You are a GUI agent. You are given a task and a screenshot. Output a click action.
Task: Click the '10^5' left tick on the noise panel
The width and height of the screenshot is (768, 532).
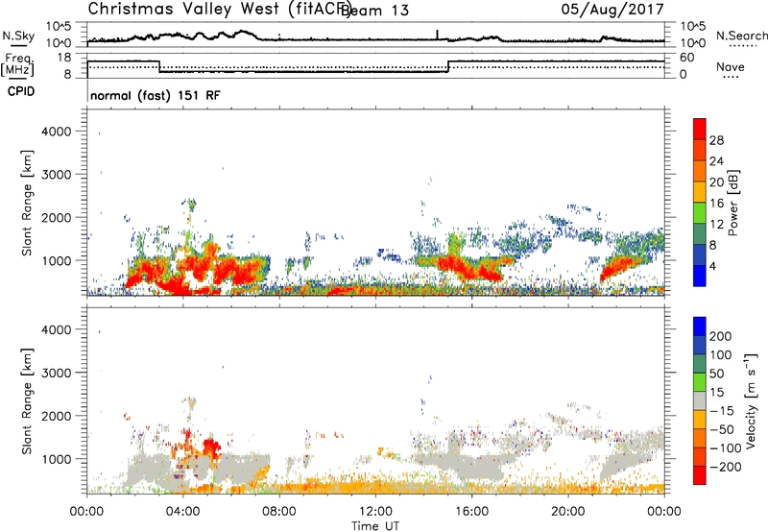[x=60, y=26]
